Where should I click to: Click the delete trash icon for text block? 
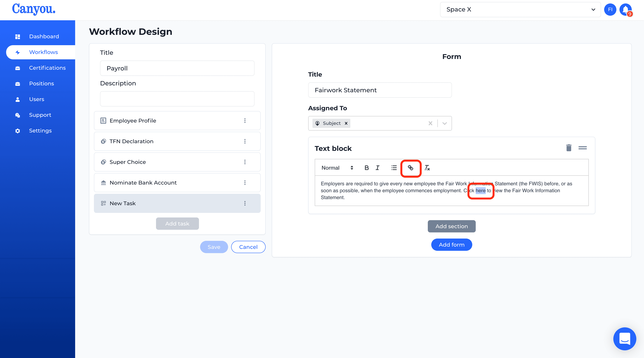(x=568, y=147)
